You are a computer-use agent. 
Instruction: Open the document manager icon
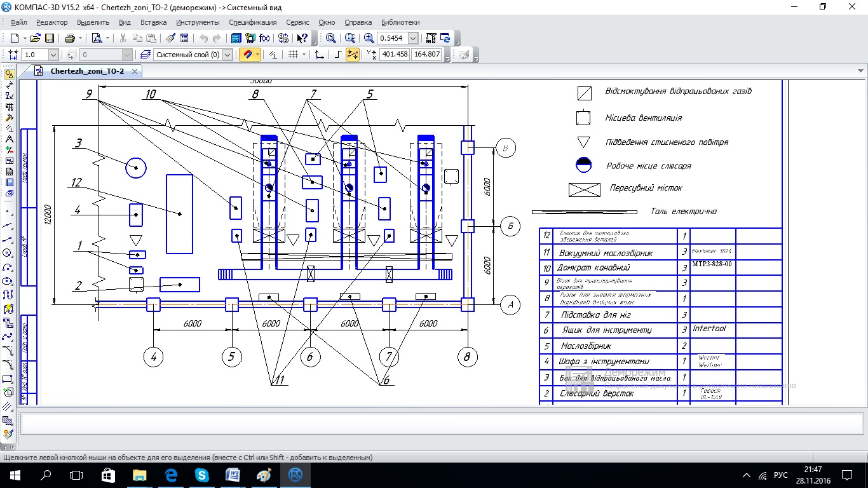pos(236,38)
